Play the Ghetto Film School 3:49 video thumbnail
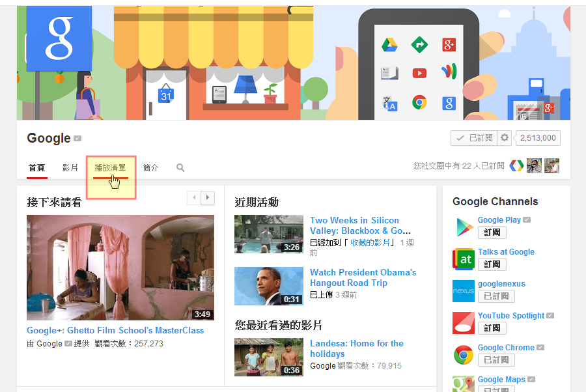 click(120, 268)
